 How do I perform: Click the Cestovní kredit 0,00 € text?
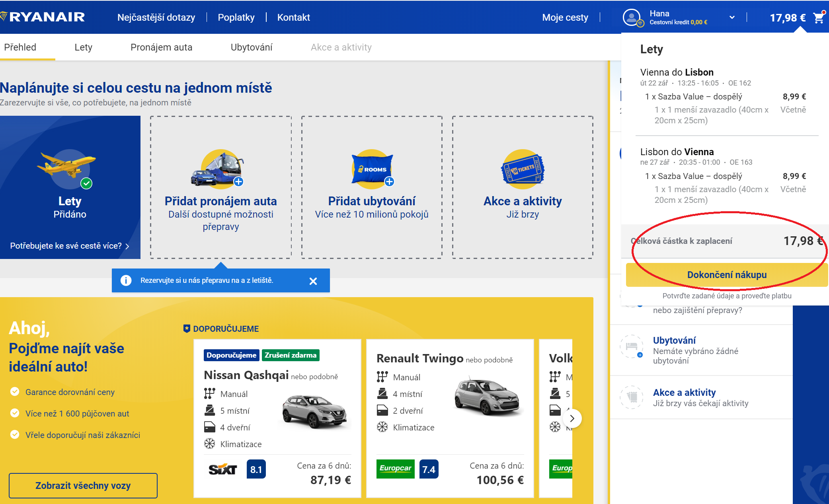[x=678, y=22]
